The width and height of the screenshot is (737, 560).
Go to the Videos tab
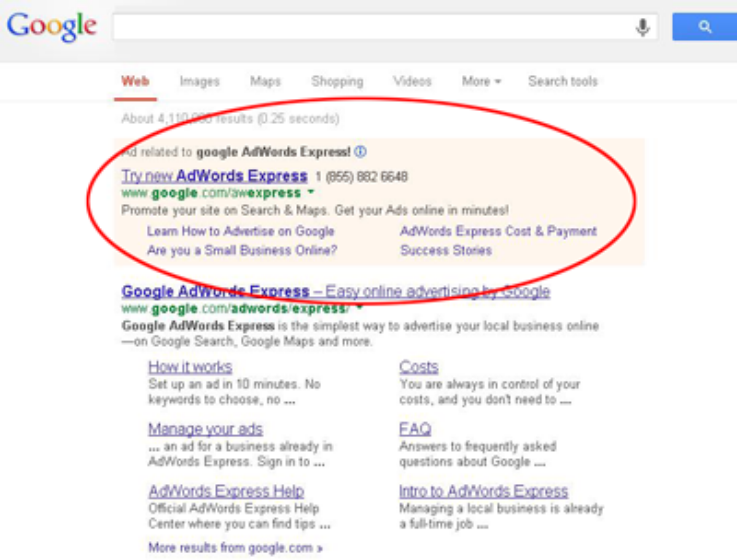(412, 81)
